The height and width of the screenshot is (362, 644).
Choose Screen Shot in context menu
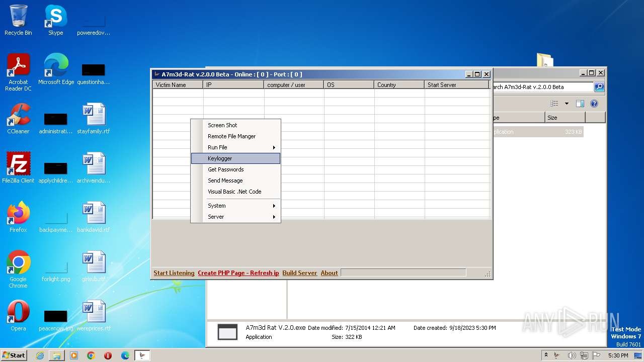pyautogui.click(x=235, y=125)
